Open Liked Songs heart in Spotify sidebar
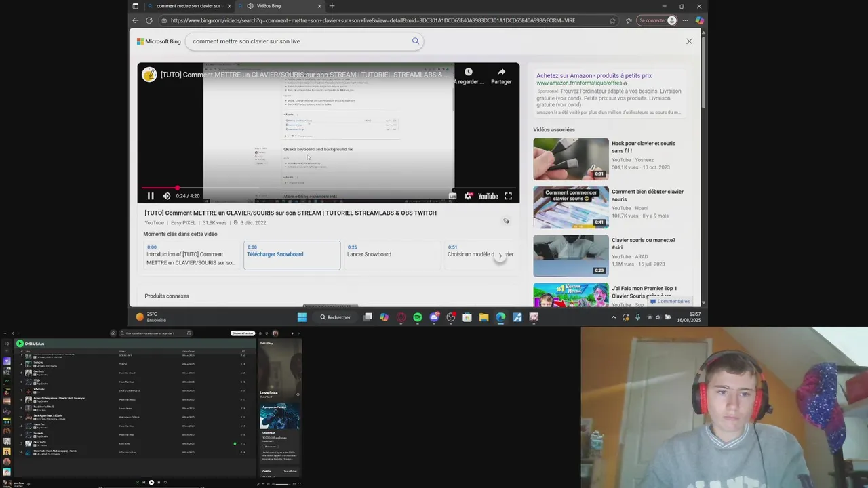 pos(7,361)
